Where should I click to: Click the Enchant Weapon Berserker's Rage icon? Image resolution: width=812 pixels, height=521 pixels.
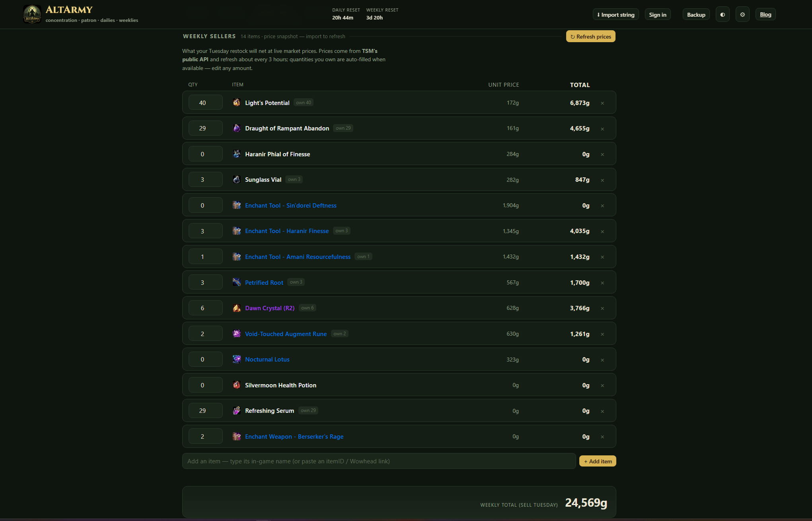coord(237,436)
